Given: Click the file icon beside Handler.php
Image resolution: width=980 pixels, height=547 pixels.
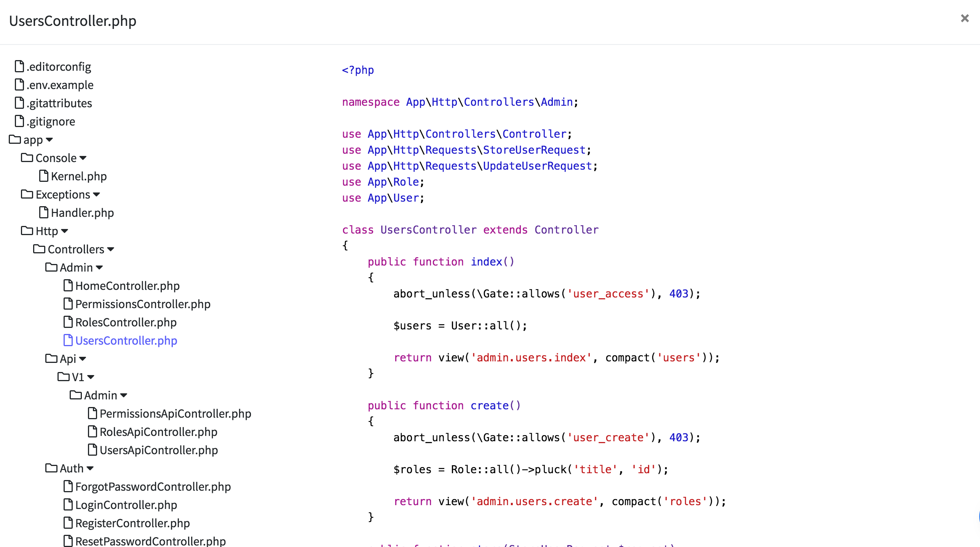Looking at the screenshot, I should pos(44,212).
